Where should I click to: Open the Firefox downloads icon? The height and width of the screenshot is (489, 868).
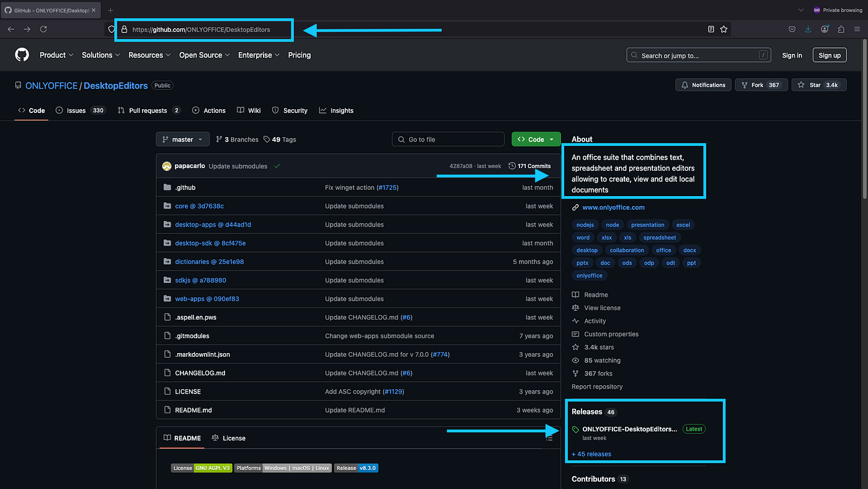(808, 29)
